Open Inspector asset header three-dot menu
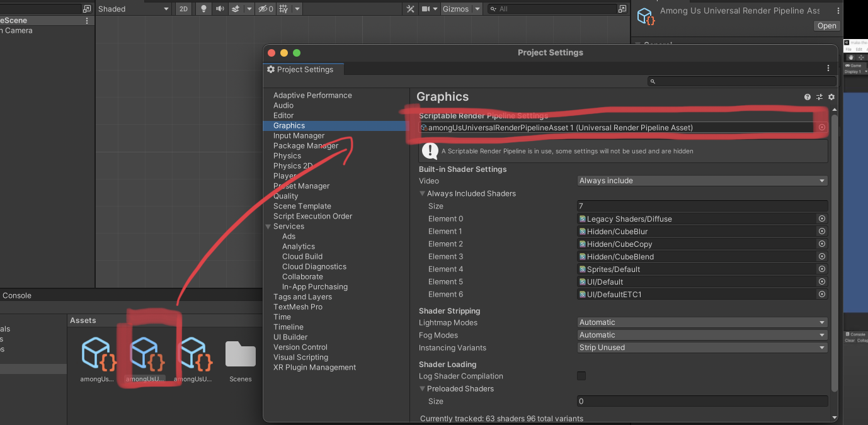Screen dimensions: 868x425 [x=838, y=11]
